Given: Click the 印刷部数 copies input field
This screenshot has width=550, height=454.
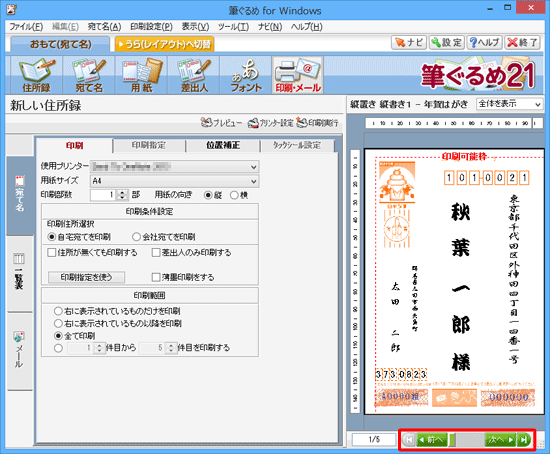Looking at the screenshot, I should pyautogui.click(x=103, y=195).
